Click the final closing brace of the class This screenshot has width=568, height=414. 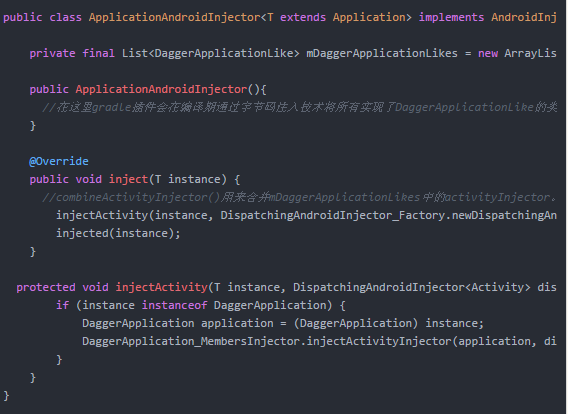pos(6,395)
